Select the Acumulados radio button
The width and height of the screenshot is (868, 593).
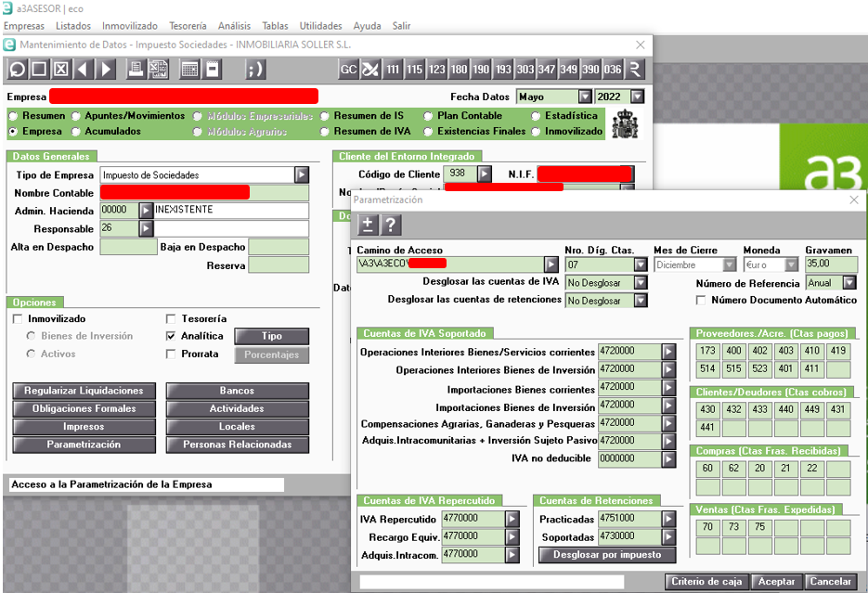click(76, 132)
